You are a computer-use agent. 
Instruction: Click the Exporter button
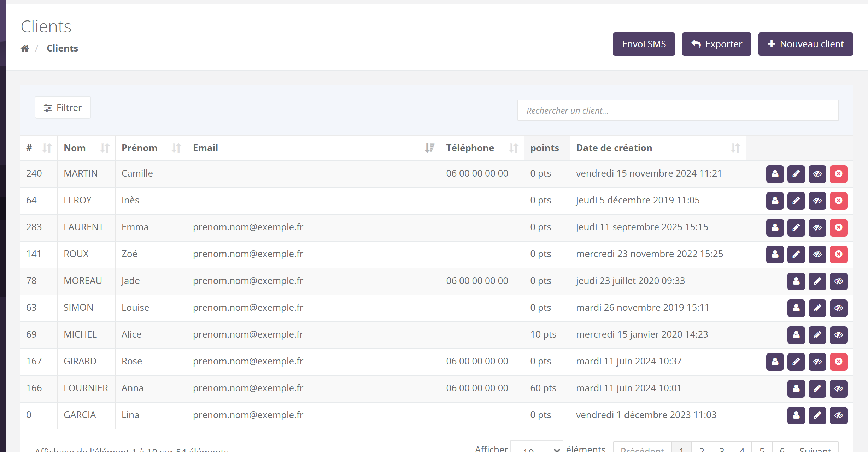(717, 44)
